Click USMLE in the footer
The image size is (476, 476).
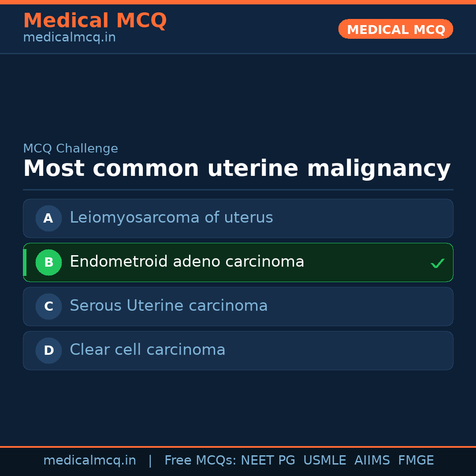[x=324, y=461]
